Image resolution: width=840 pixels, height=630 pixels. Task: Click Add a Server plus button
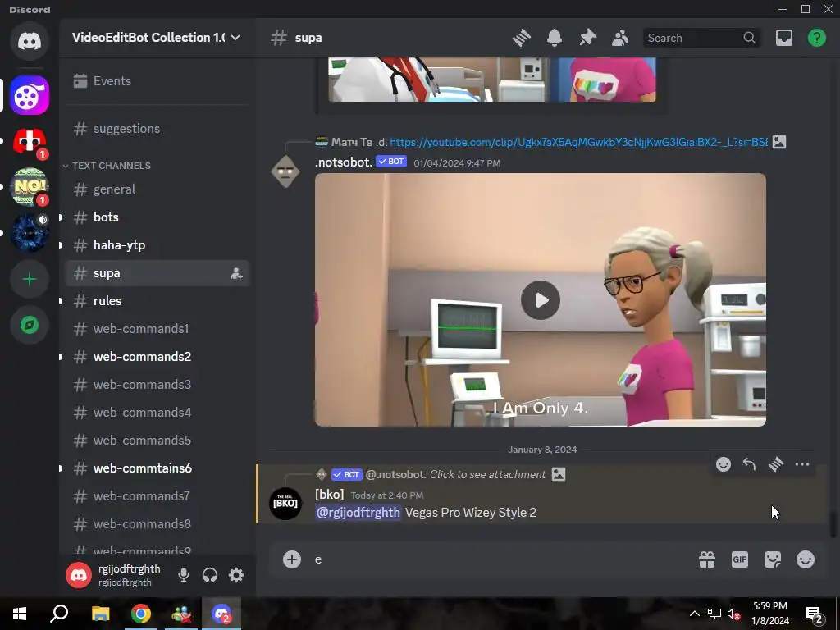tap(30, 279)
